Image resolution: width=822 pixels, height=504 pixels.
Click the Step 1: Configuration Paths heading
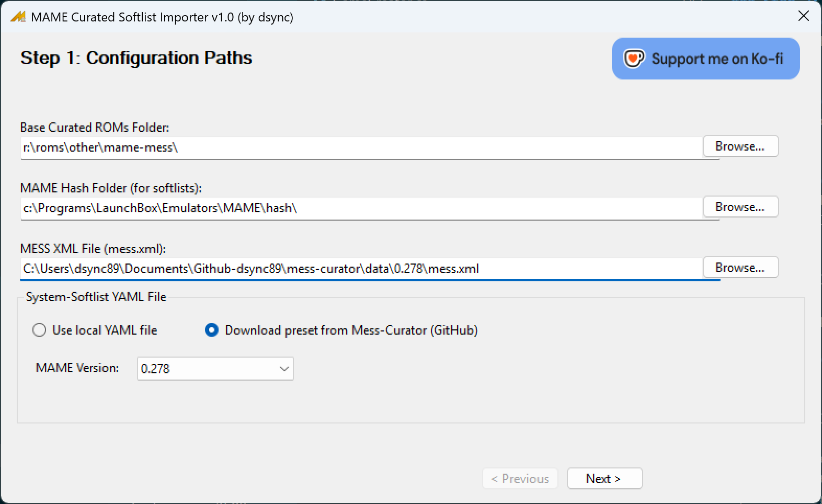[x=136, y=58]
